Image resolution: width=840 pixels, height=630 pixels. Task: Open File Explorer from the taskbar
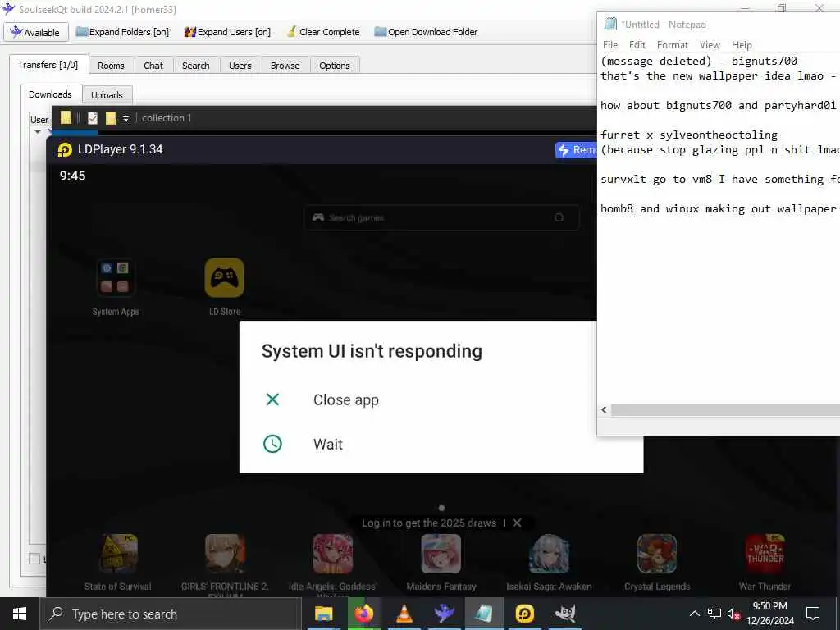point(323,614)
